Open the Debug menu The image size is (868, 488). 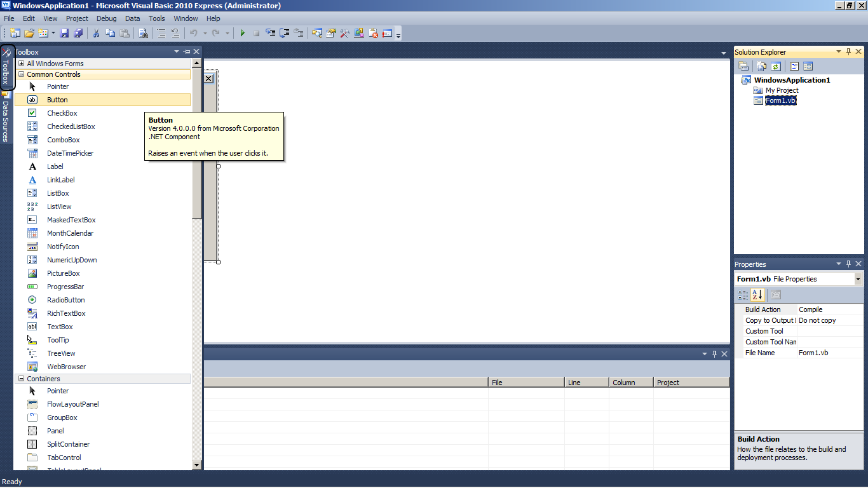[107, 18]
